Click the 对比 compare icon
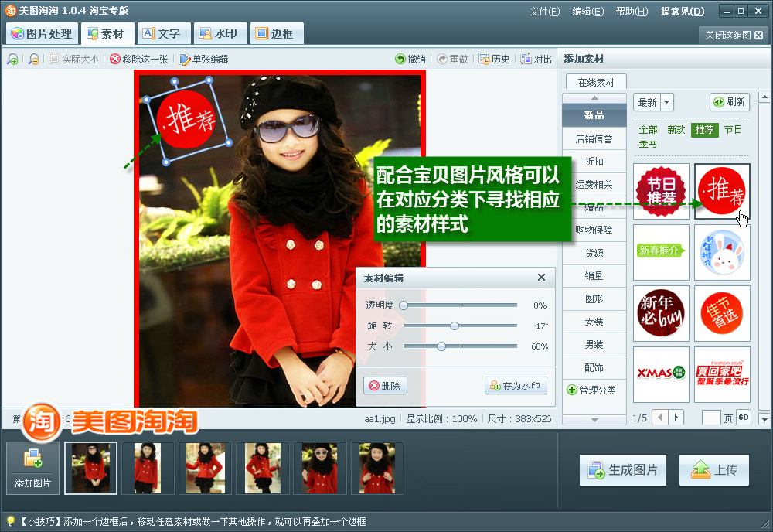Screen dimensions: 773x532 tap(526, 60)
